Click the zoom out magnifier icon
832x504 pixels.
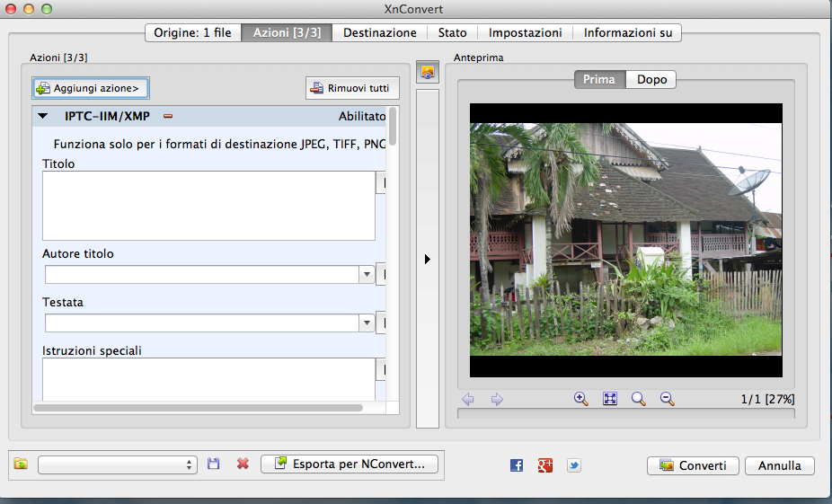point(668,399)
